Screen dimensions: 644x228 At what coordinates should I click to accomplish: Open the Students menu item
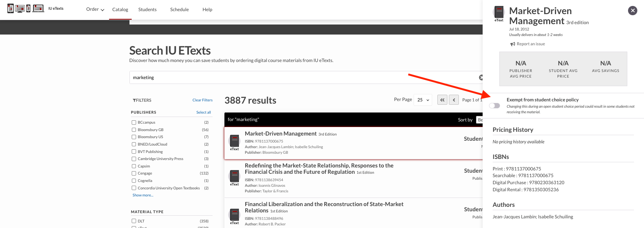point(147,9)
